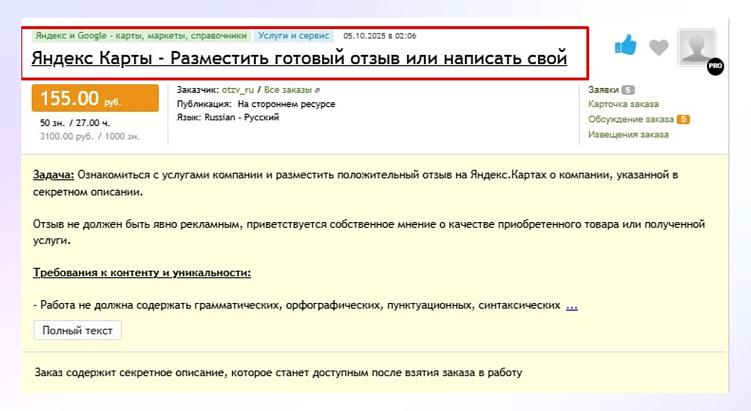Screen dimensions: 751x411
Task: Open 'Карточка заказа' link
Action: (623, 104)
